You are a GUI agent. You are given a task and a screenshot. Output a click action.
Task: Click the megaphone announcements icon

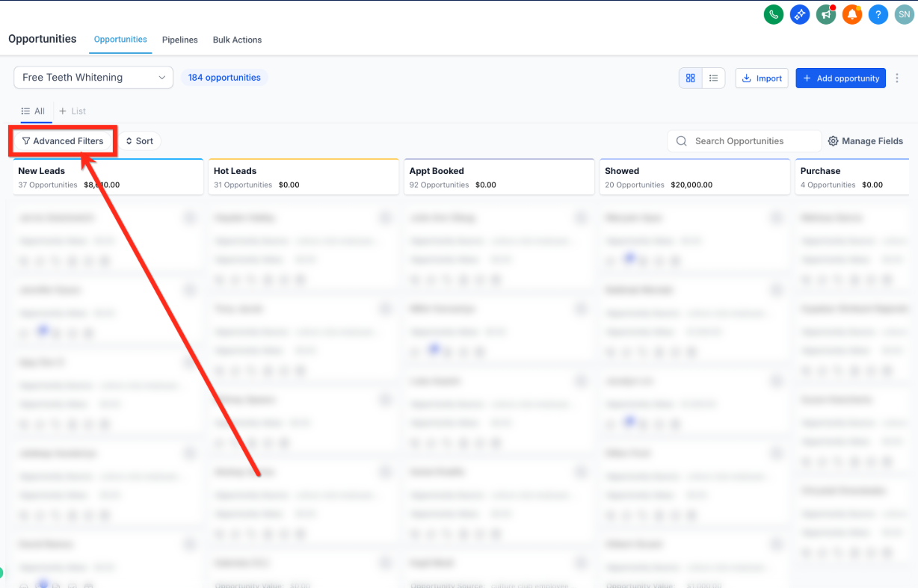tap(826, 14)
